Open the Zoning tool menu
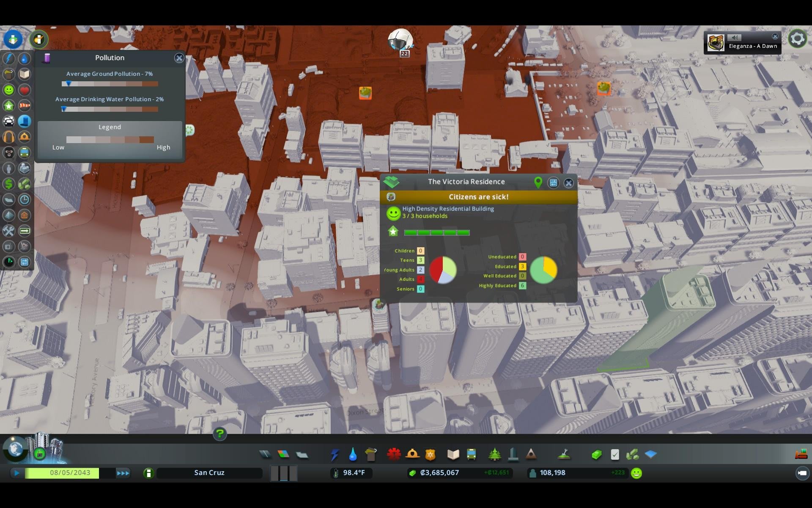 [x=283, y=455]
